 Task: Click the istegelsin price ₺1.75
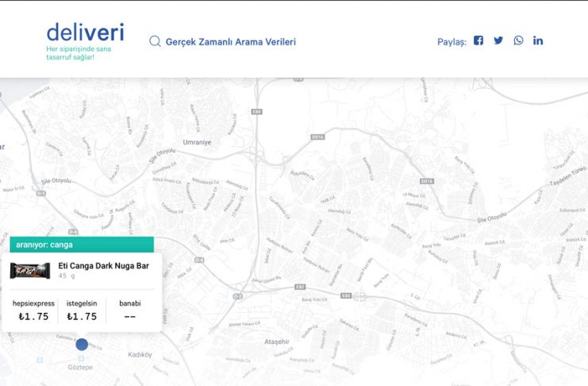[82, 317]
